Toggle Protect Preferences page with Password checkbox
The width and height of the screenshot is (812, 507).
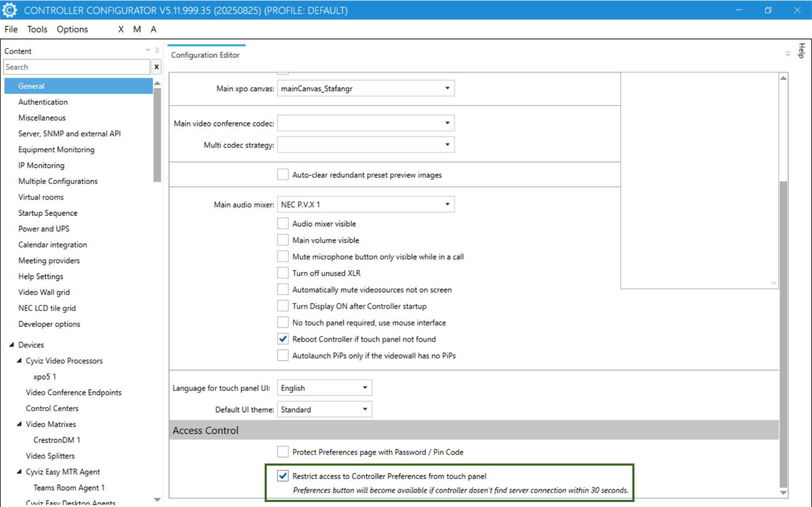pos(283,452)
